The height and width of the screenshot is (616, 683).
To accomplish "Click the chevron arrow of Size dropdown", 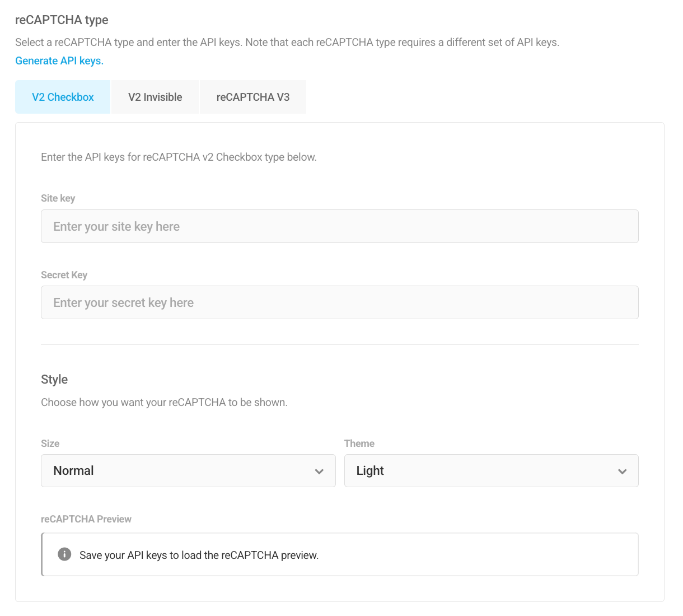I will (319, 471).
